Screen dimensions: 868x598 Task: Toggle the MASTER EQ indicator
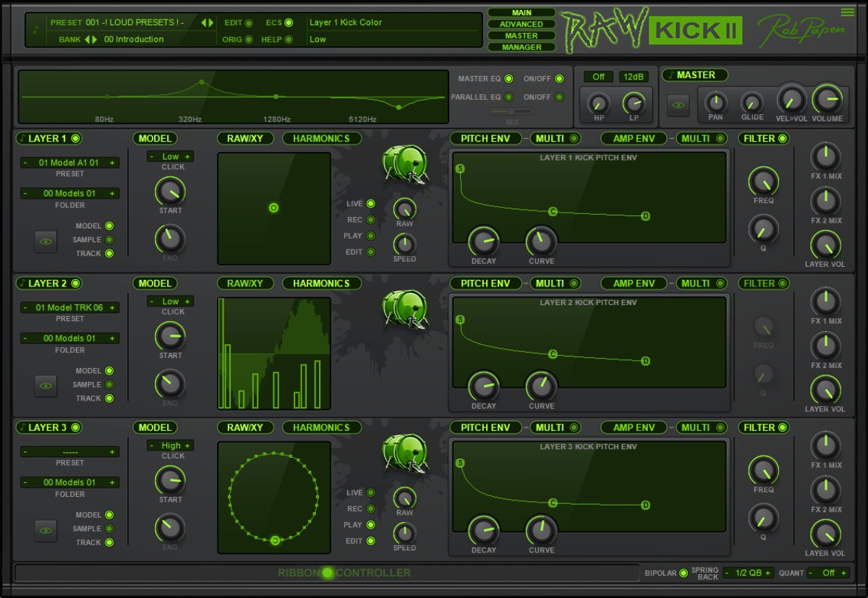[x=509, y=79]
